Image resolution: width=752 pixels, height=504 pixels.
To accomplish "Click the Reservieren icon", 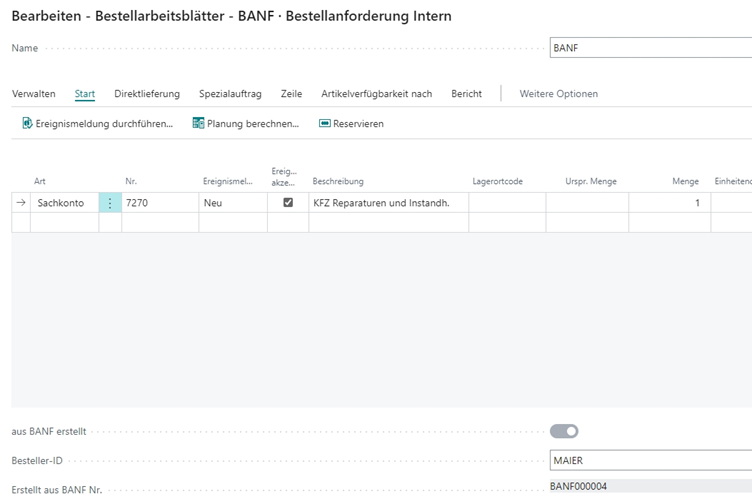I will coord(324,124).
